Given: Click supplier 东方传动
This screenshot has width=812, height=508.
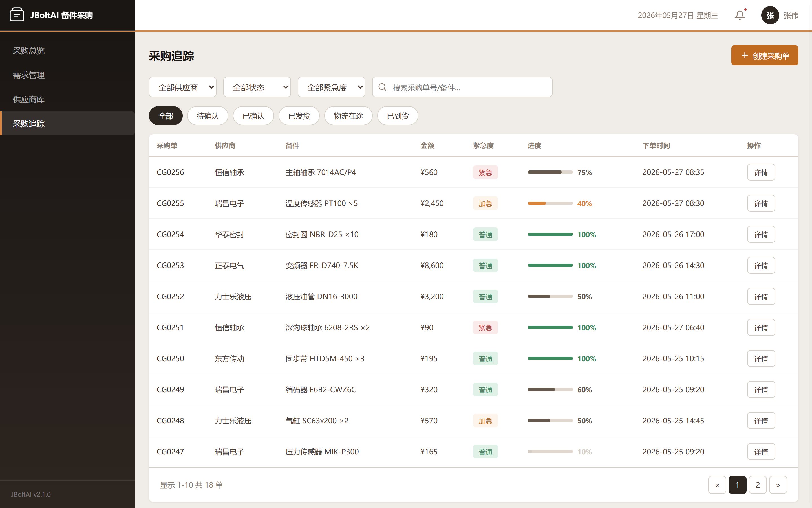Looking at the screenshot, I should point(230,358).
